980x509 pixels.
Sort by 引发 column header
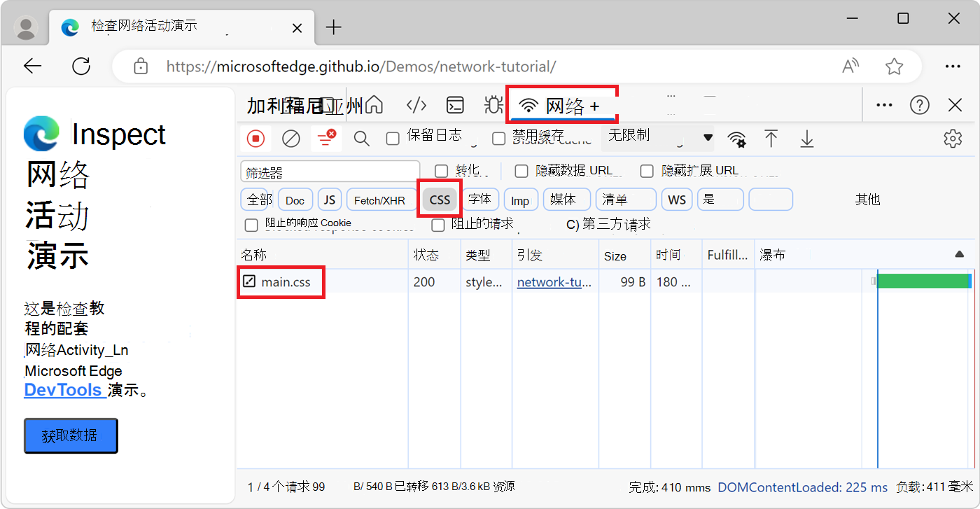pyautogui.click(x=555, y=255)
